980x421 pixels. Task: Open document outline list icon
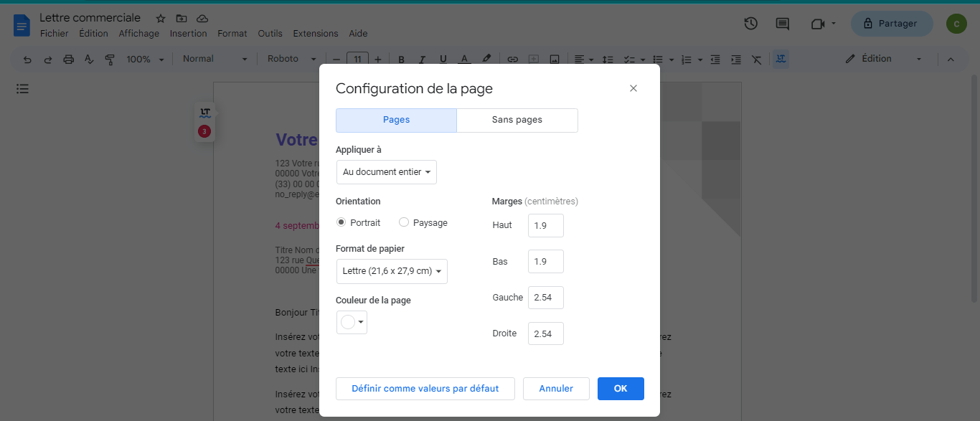pyautogui.click(x=23, y=89)
